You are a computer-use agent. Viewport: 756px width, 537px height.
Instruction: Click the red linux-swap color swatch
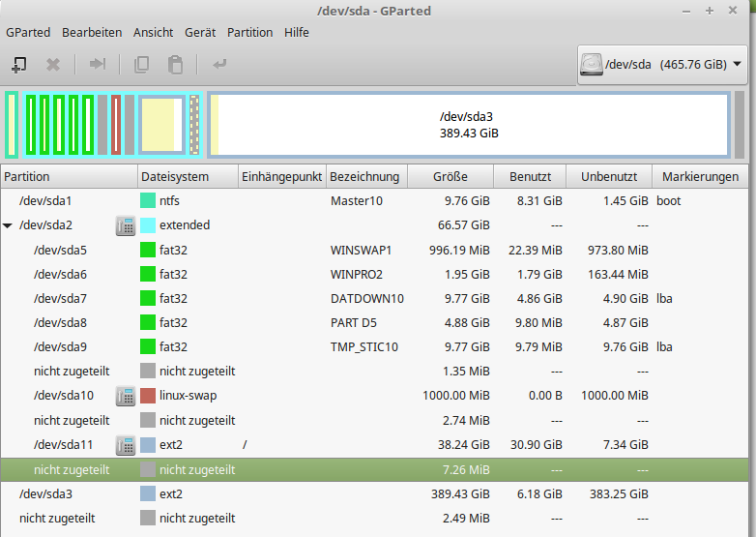pos(148,396)
